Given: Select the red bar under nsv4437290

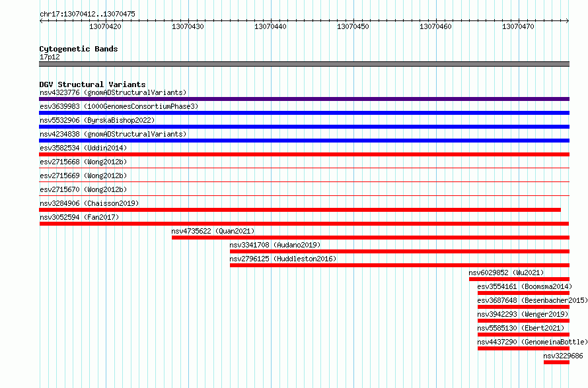Looking at the screenshot, I should pyautogui.click(x=523, y=348).
